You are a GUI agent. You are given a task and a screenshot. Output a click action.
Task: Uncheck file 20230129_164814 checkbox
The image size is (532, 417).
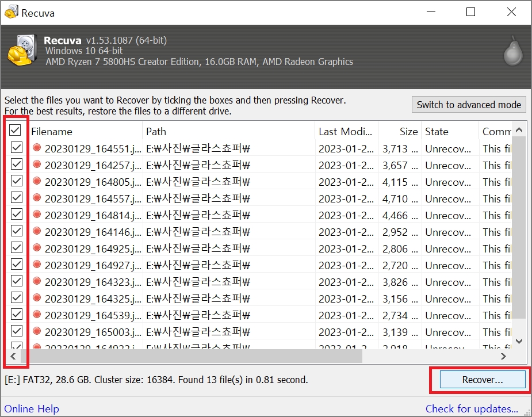(17, 215)
